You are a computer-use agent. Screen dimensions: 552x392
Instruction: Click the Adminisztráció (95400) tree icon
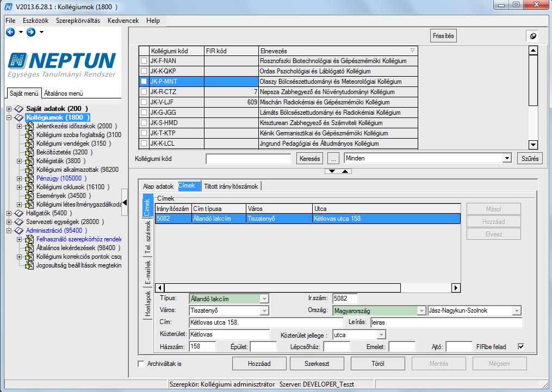[x=19, y=231]
